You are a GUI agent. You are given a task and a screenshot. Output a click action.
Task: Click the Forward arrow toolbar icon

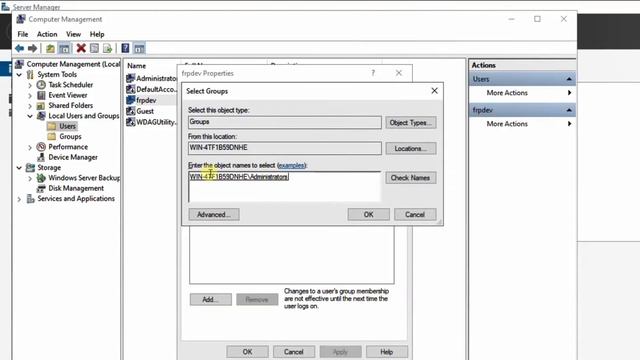coord(32,49)
